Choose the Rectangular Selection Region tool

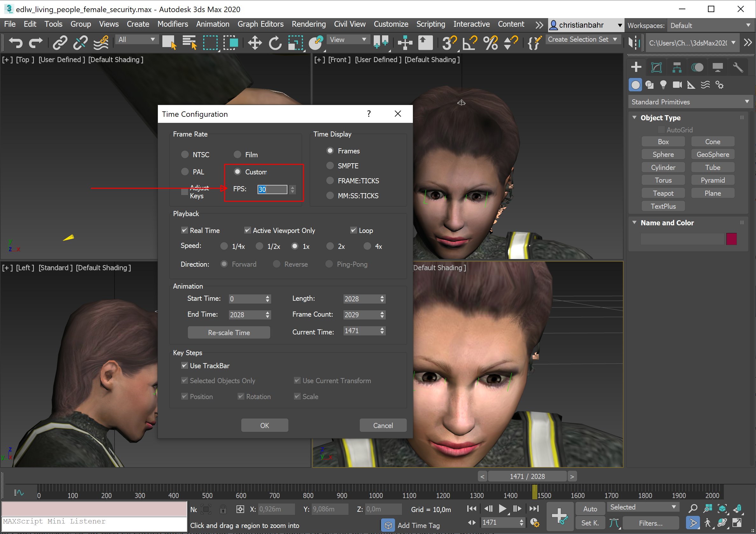(x=210, y=43)
